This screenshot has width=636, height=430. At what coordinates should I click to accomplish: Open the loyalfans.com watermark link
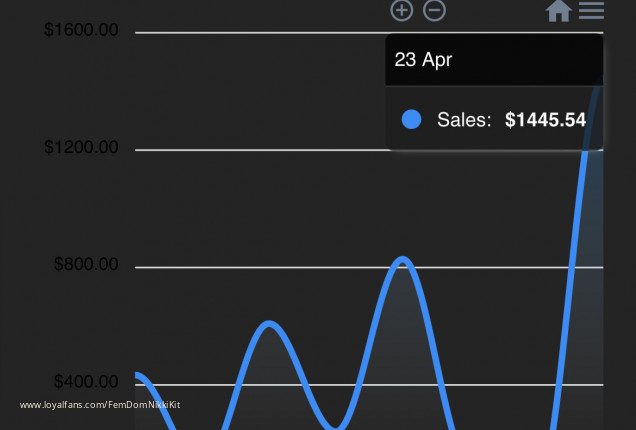(100, 405)
